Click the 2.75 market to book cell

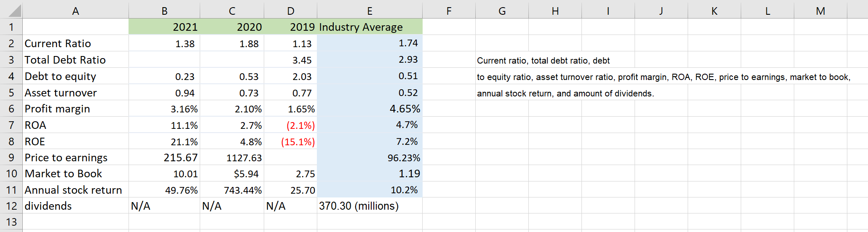[x=290, y=173]
